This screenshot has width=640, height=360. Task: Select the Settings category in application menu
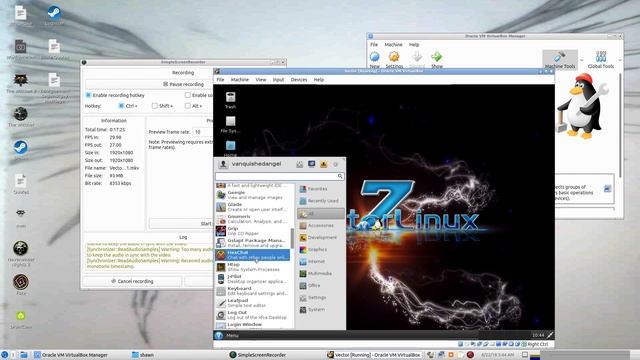(321, 298)
